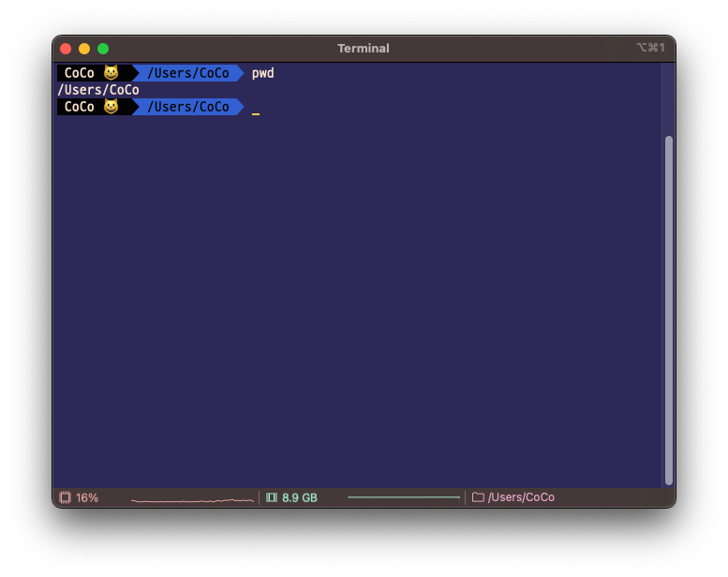Click the cat emoji in second prompt line

(x=111, y=107)
